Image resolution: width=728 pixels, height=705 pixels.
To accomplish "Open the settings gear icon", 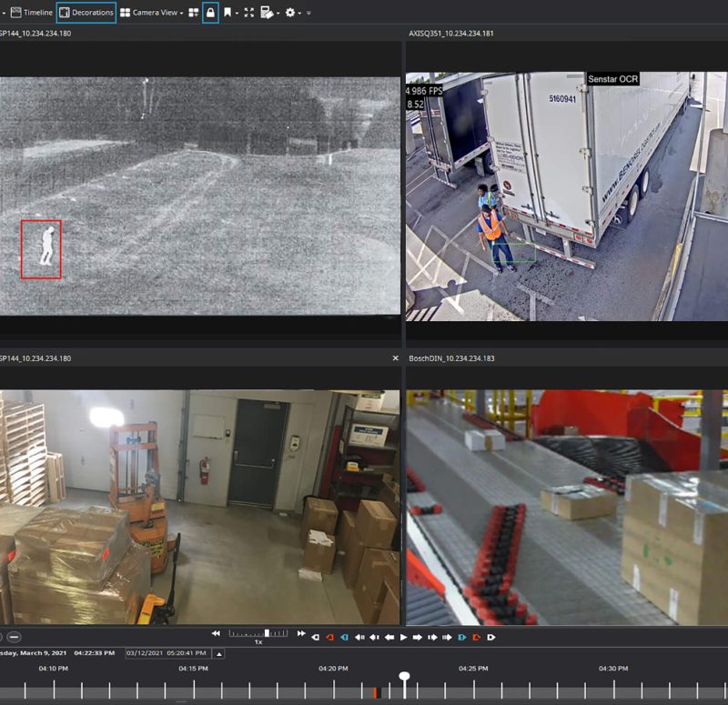I will [x=289, y=13].
